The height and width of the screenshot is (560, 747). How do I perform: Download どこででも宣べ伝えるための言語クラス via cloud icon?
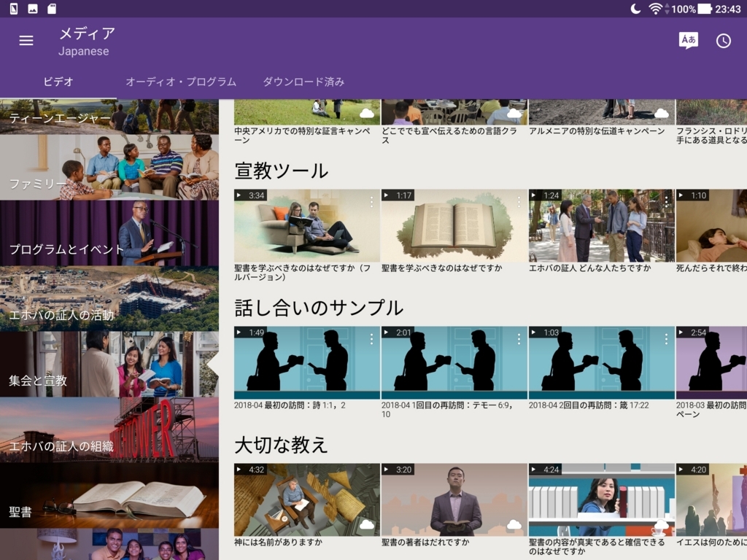[514, 113]
